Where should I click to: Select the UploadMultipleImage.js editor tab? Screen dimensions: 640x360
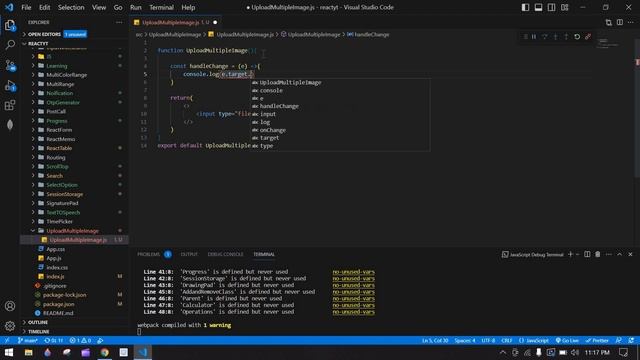point(176,22)
